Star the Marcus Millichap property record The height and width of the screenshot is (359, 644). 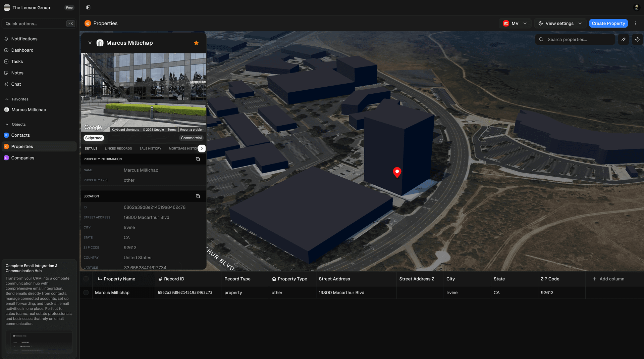(196, 43)
